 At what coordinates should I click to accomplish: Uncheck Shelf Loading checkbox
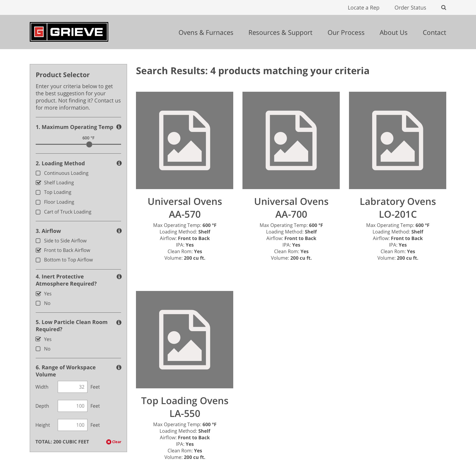(38, 183)
